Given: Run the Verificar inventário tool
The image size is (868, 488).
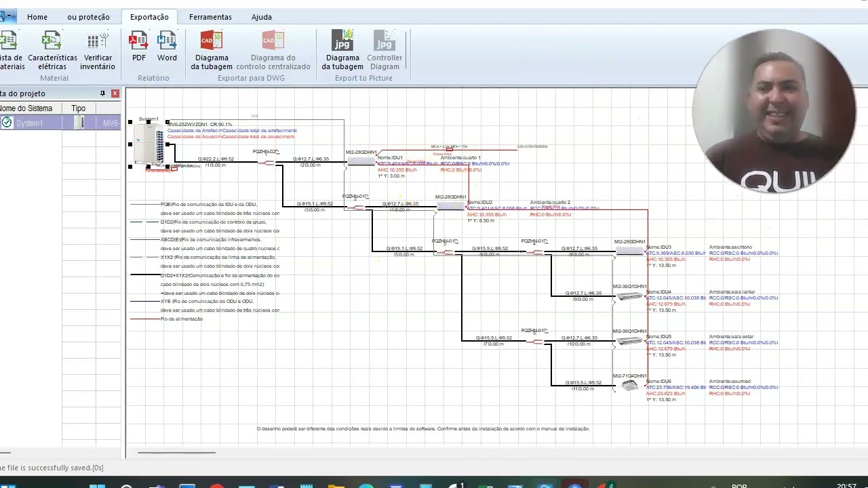Looking at the screenshot, I should point(98,49).
